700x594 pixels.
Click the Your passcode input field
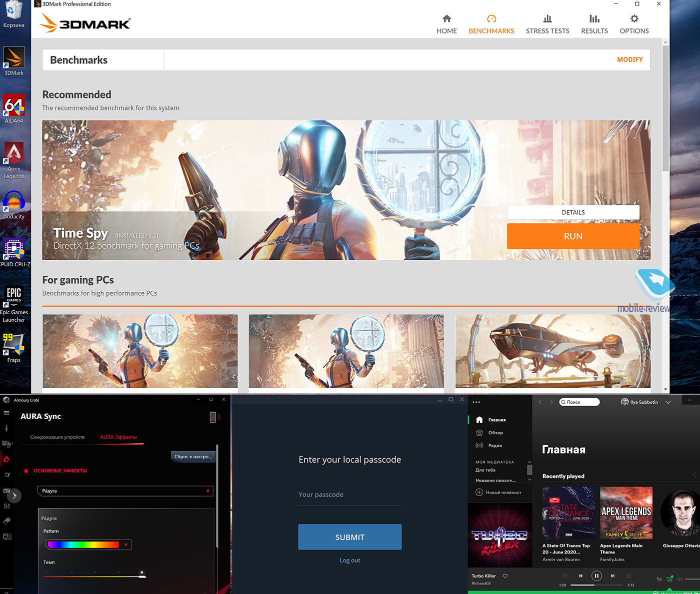point(349,495)
